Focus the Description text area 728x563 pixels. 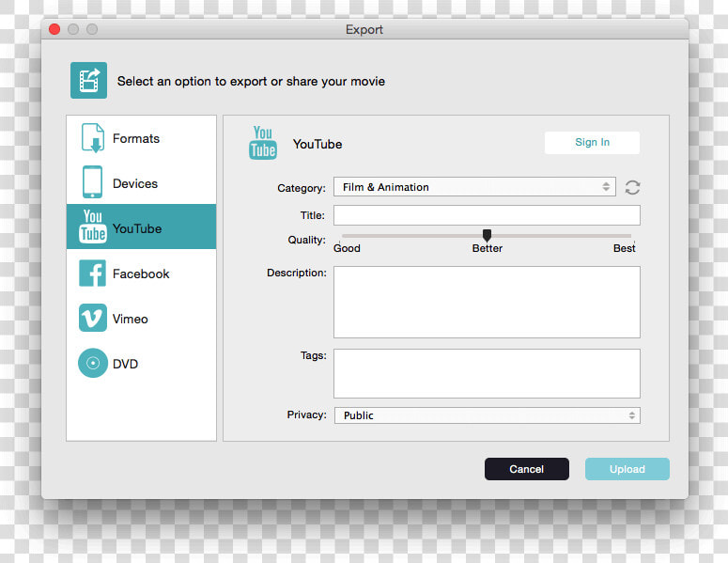487,302
